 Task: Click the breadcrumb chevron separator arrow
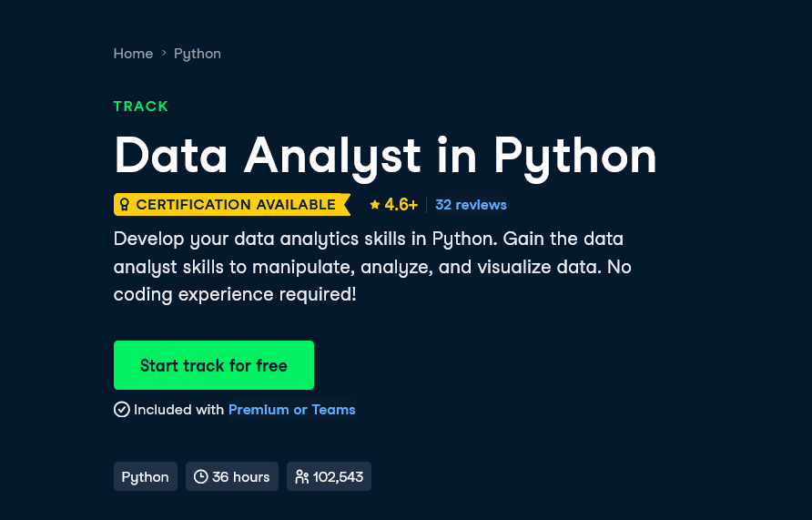click(x=164, y=53)
